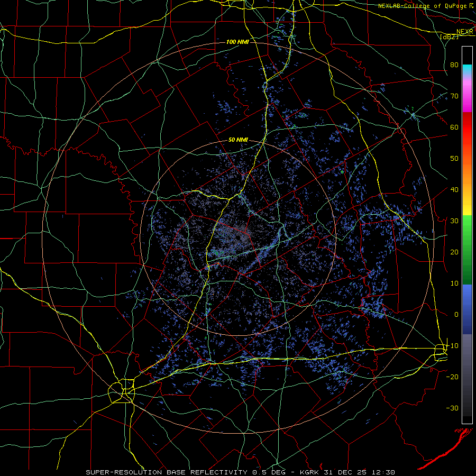476x476 pixels.
Task: Click the 60 value on the dBZ scale
Action: [454, 127]
